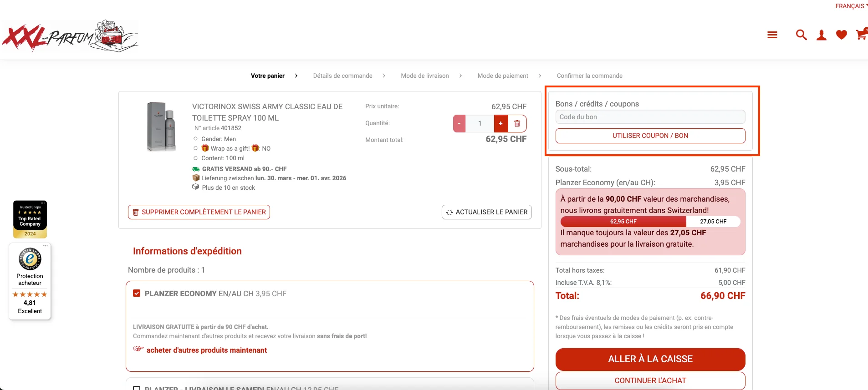This screenshot has height=390, width=868.
Task: Click Supprimer complètement le panier button
Action: (199, 212)
